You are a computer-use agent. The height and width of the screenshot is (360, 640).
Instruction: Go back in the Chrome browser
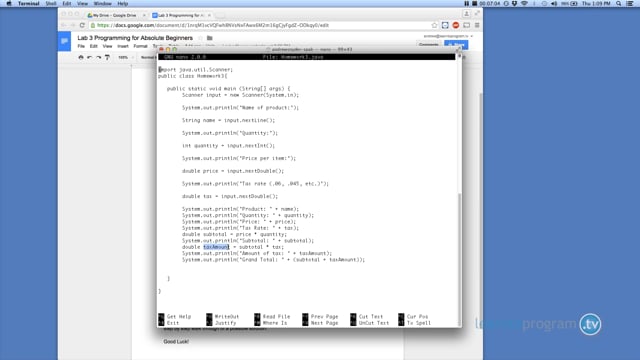64,25
